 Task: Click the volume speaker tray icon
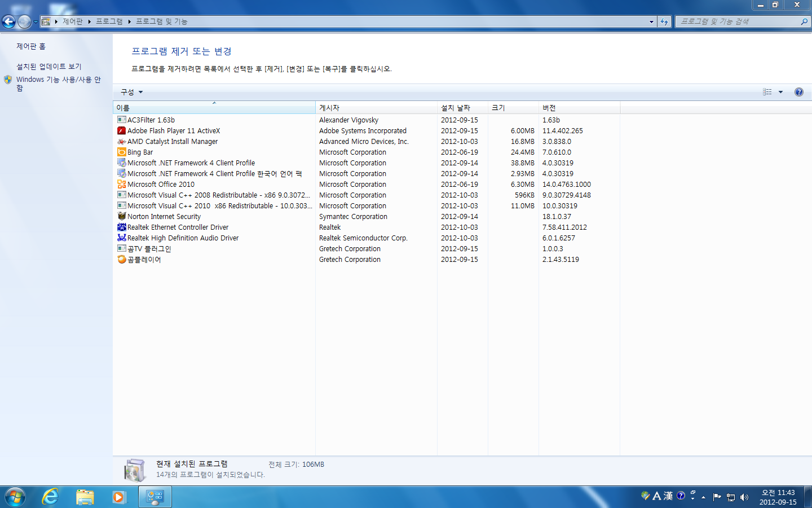tap(744, 497)
